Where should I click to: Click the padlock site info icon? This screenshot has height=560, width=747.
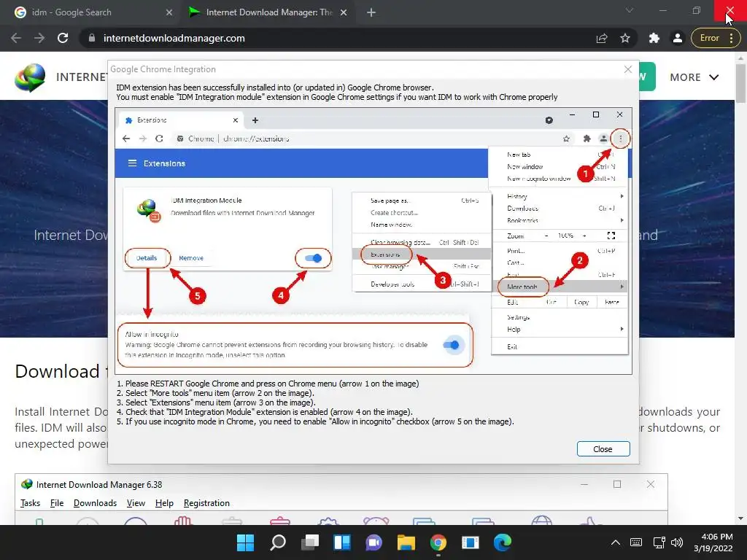[92, 38]
